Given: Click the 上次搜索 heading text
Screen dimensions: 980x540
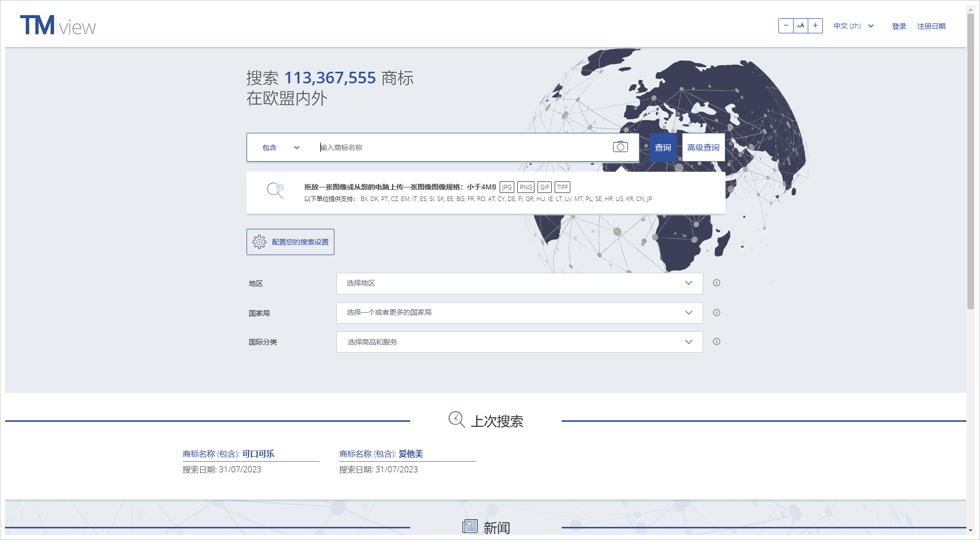Looking at the screenshot, I should tap(497, 421).
